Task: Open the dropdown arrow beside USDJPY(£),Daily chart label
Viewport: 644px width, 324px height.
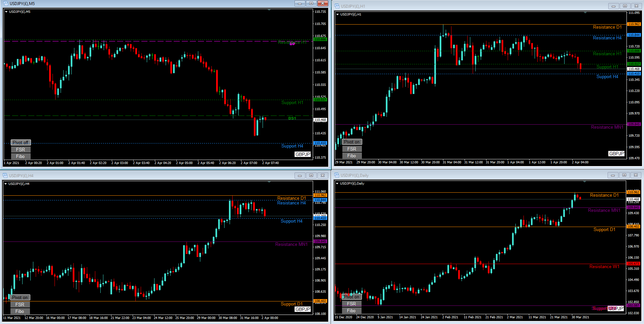Action: pyautogui.click(x=337, y=184)
